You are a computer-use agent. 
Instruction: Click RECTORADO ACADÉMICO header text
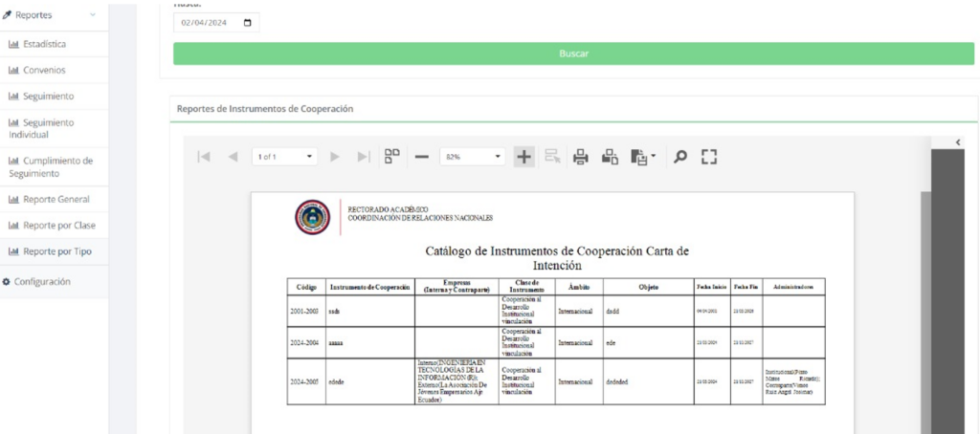pos(389,209)
